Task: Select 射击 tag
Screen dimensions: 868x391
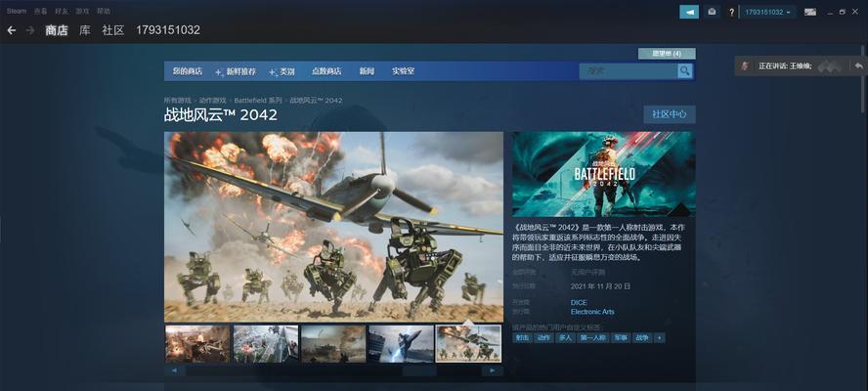Action: [x=522, y=338]
